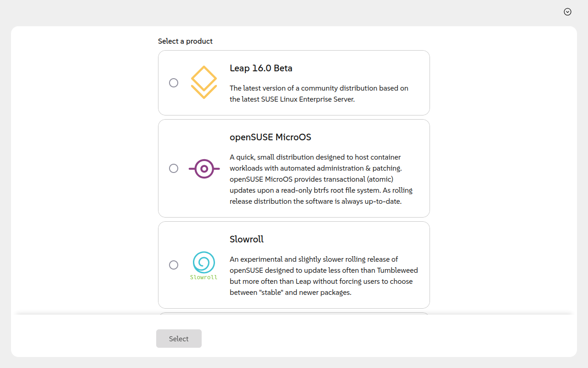Open the options menu chevron icon
This screenshot has width=588, height=368.
click(567, 12)
